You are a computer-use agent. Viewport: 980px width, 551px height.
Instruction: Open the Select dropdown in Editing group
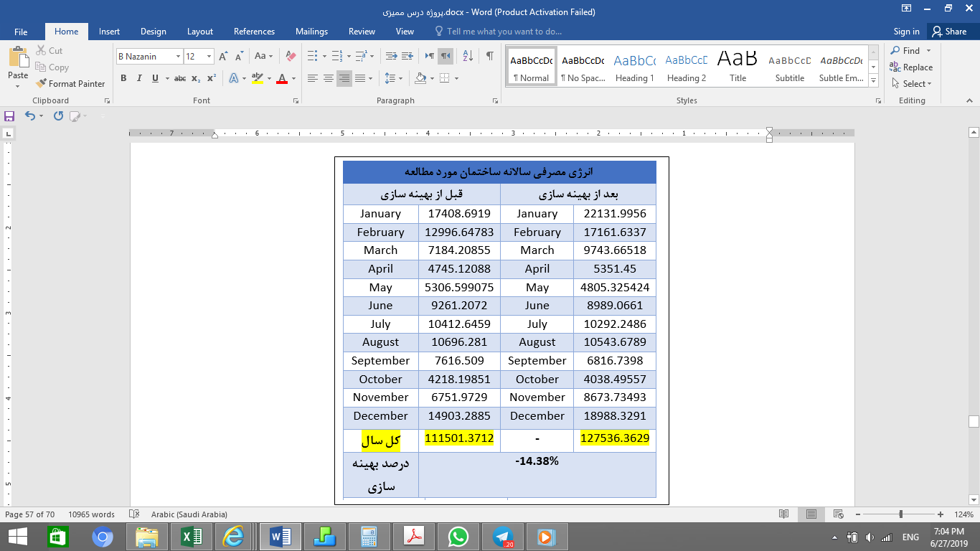coord(912,84)
